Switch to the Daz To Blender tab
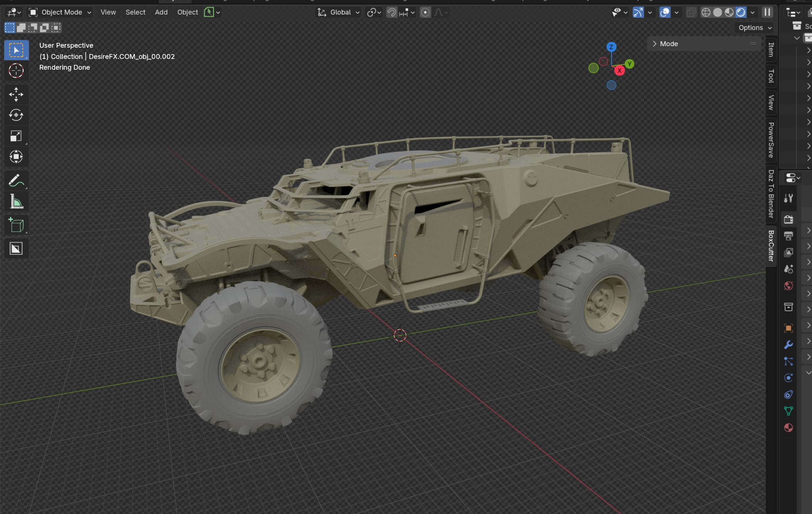Screen dimensions: 812x514 click(771, 194)
